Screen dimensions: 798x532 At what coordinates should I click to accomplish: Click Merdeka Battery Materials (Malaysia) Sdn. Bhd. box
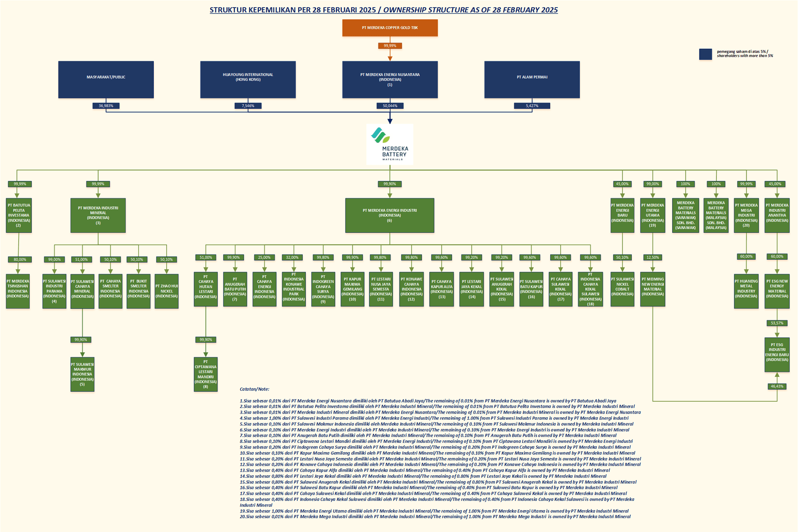coord(716,215)
